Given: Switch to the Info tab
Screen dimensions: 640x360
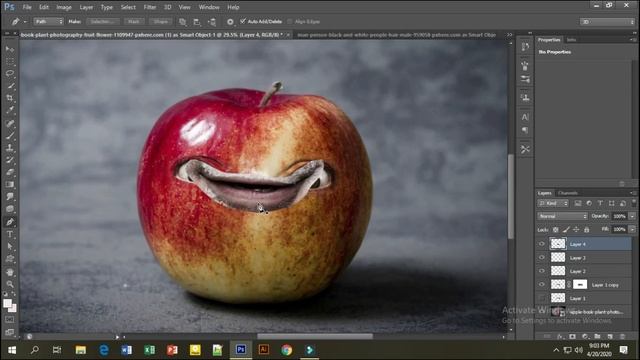Looking at the screenshot, I should tap(571, 40).
